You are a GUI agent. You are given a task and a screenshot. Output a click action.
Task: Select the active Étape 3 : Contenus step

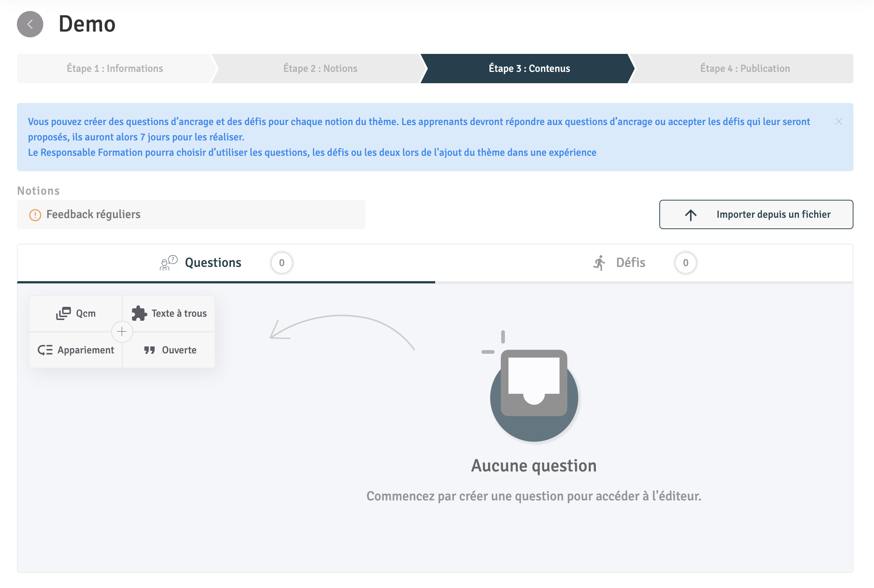pos(529,69)
